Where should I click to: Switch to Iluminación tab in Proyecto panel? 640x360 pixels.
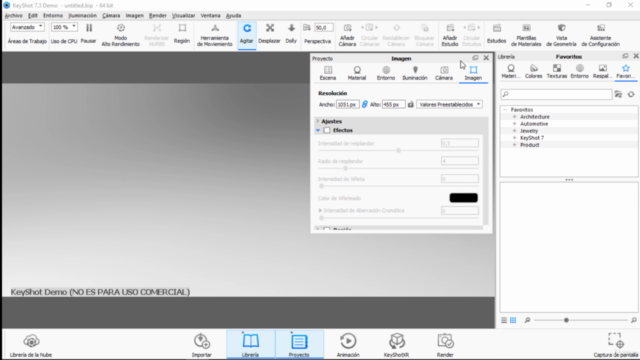[x=415, y=73]
